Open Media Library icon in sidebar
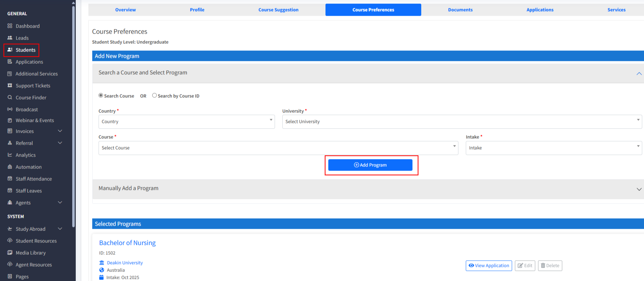Viewport: 644px width, 281px height. coord(10,253)
